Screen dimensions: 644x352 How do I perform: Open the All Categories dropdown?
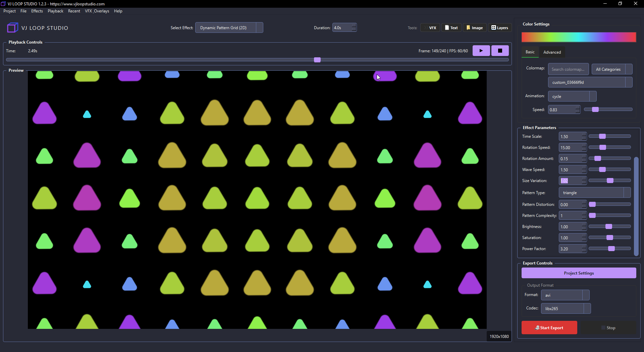click(x=612, y=69)
